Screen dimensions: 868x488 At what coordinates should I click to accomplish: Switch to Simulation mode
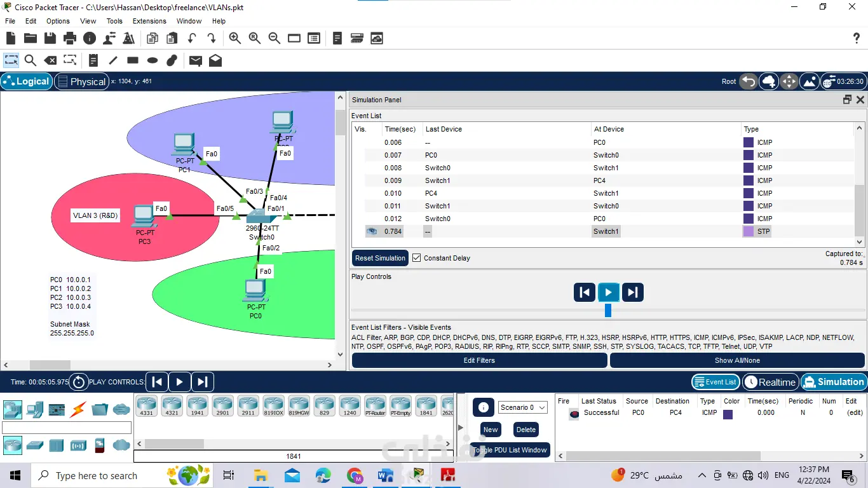click(834, 382)
